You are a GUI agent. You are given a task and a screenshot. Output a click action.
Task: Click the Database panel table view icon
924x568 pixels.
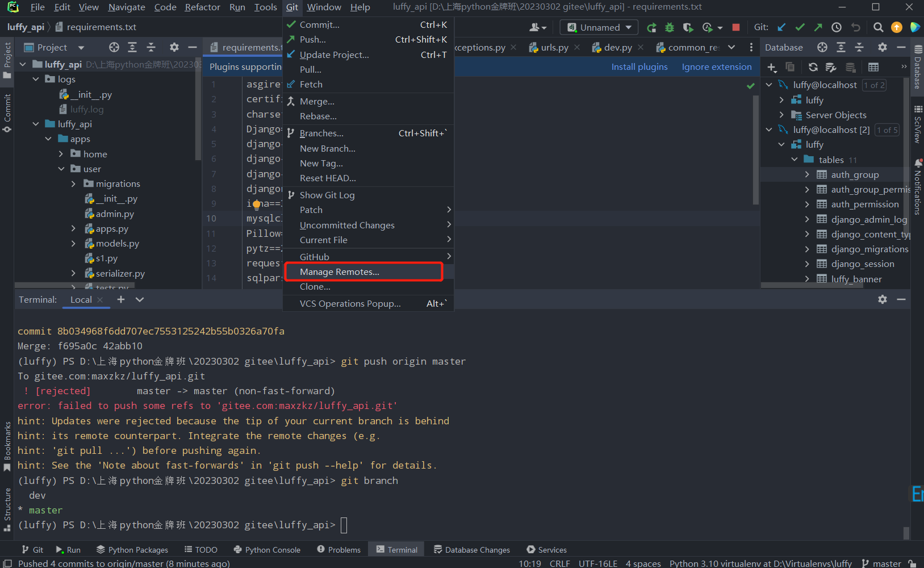click(x=873, y=67)
